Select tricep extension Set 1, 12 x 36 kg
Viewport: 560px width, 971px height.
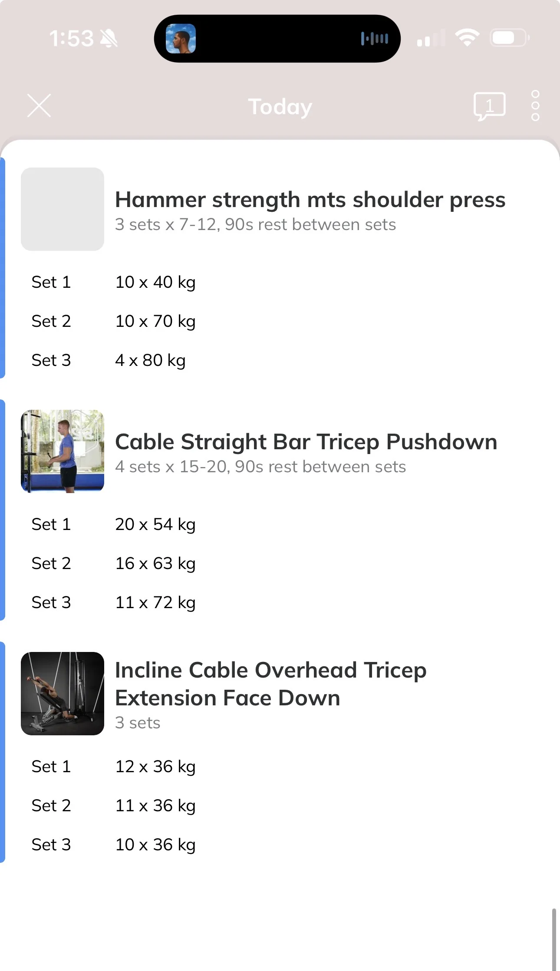pos(280,767)
